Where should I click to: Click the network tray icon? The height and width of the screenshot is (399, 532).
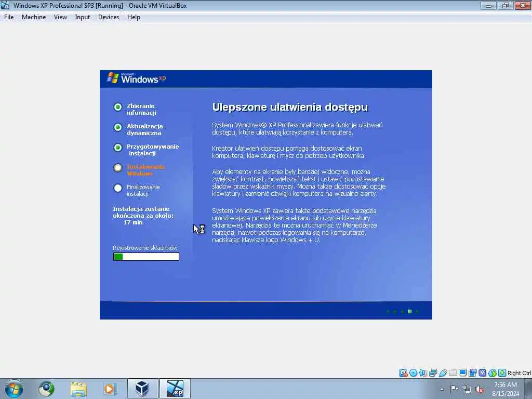[467, 390]
